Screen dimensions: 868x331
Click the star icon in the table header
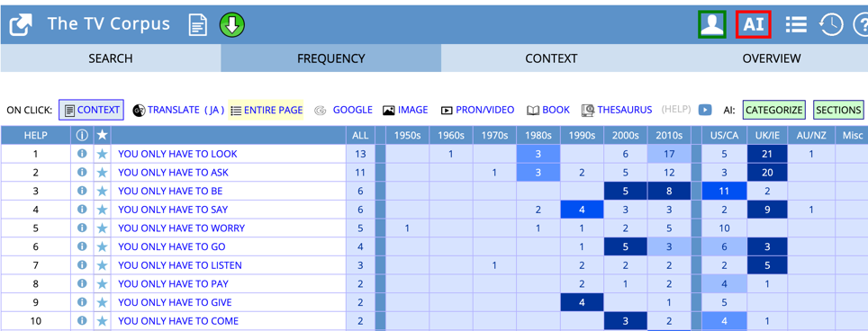[102, 136]
